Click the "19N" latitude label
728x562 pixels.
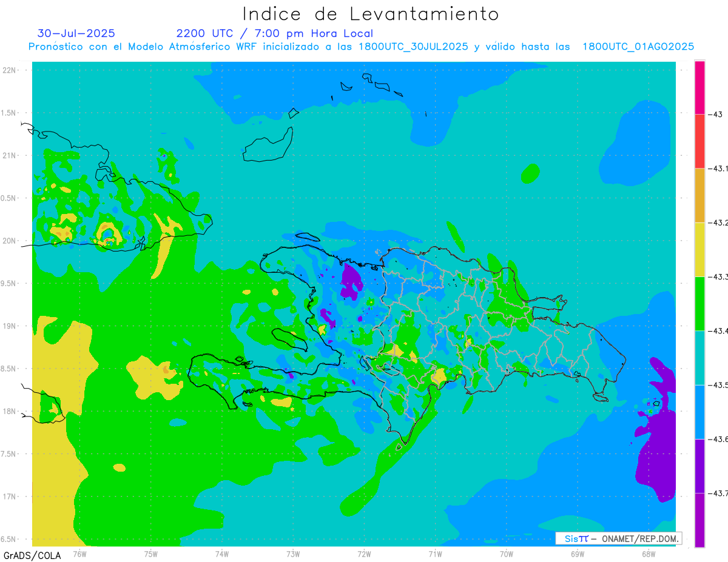click(10, 326)
